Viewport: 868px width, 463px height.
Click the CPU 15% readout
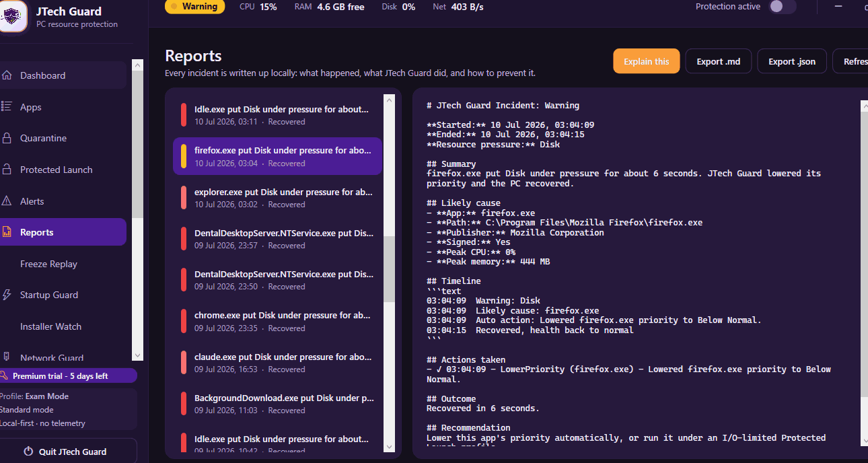pos(258,7)
